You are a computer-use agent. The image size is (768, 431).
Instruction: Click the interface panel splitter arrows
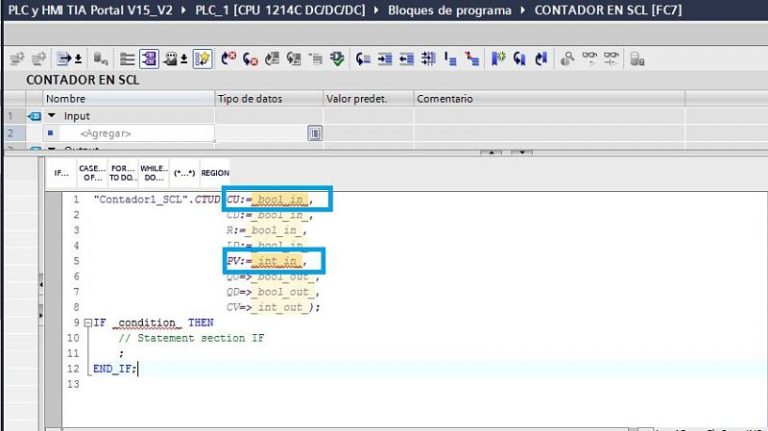pyautogui.click(x=506, y=152)
